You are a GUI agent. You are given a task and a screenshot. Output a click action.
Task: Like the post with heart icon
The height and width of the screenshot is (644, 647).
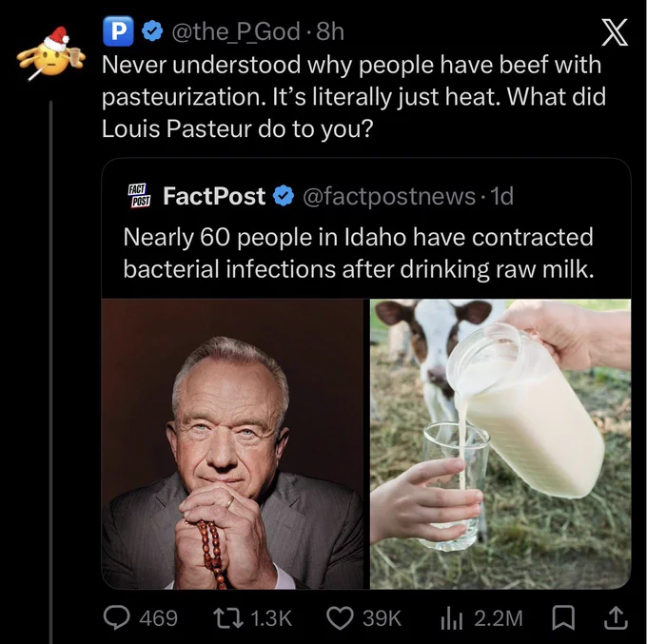[340, 618]
